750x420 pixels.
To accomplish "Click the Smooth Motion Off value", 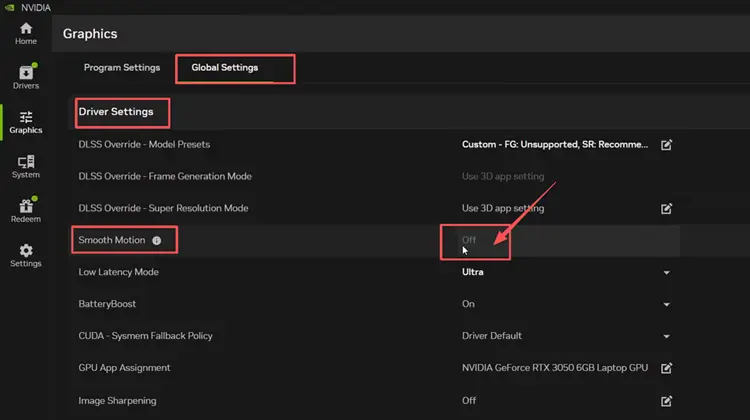I will point(469,240).
